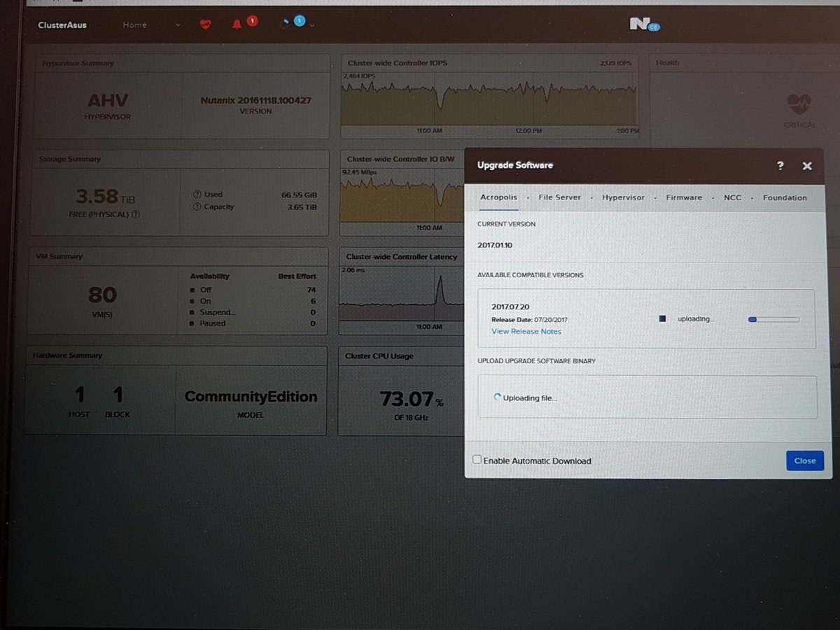This screenshot has width=840, height=630.
Task: Click the Nutanix CE logo
Action: point(644,25)
